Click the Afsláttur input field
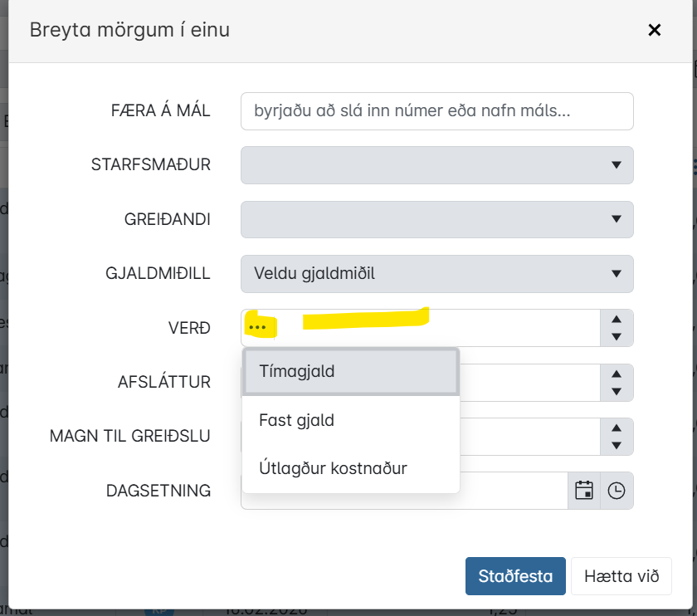The height and width of the screenshot is (616, 697). (x=530, y=383)
